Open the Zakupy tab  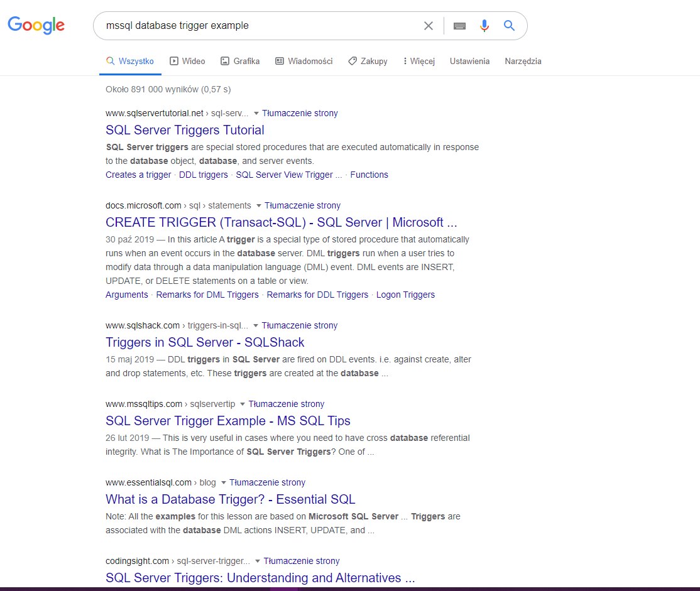[368, 61]
